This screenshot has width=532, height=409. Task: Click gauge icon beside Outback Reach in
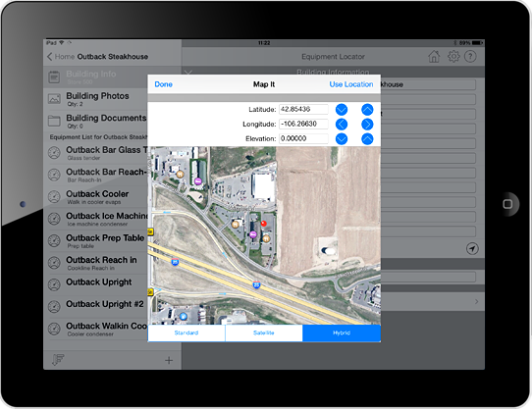[x=54, y=263]
